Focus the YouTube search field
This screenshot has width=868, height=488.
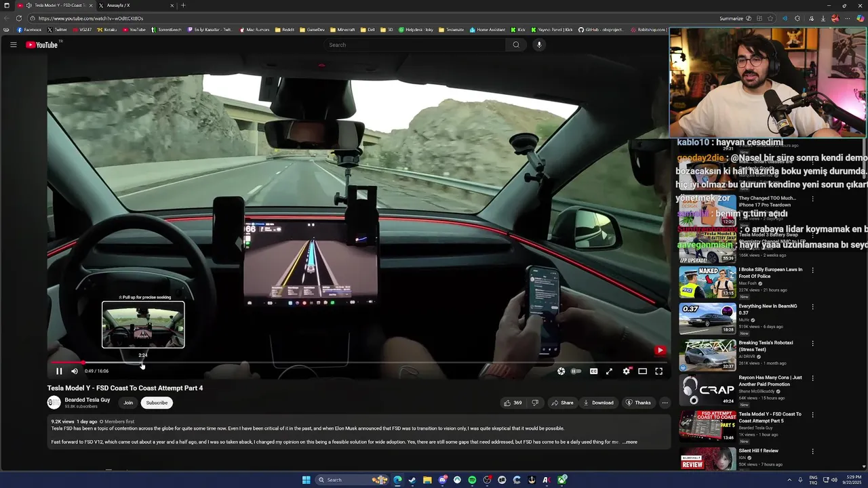[414, 45]
